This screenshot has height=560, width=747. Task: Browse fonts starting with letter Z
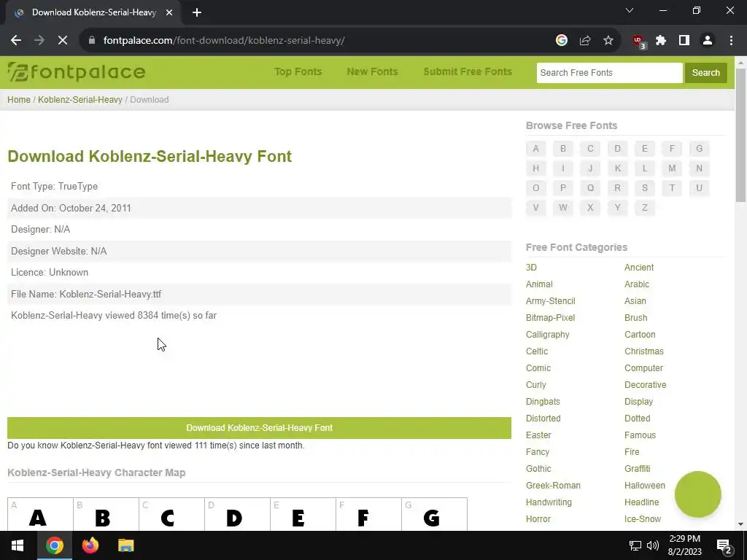(645, 208)
